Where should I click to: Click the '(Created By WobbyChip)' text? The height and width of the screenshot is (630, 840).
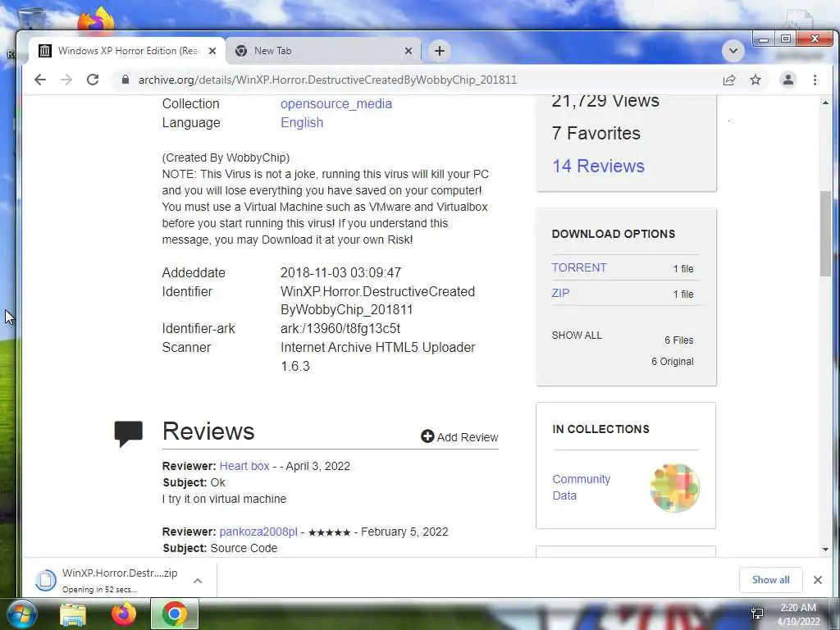pos(226,157)
